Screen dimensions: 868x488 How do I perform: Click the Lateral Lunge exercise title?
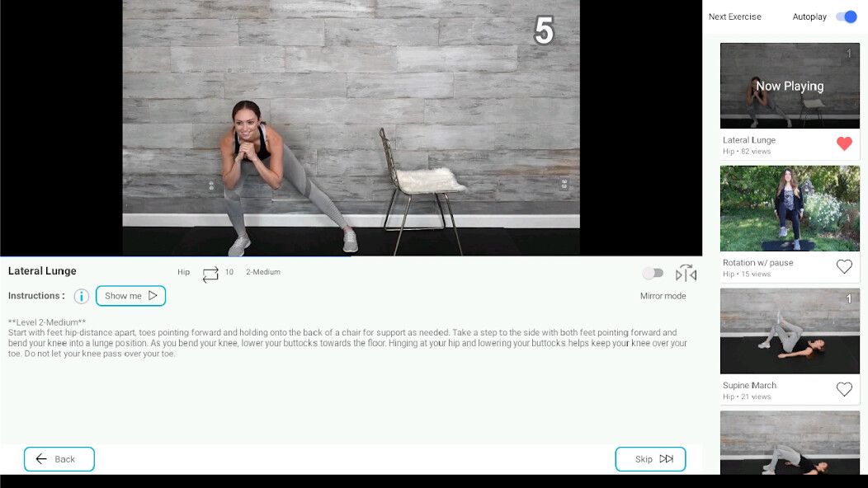pos(42,271)
